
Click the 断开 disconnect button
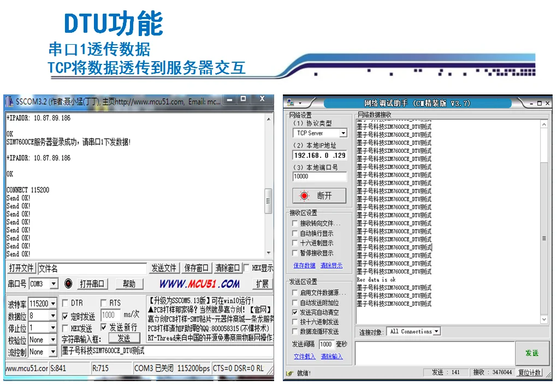tap(319, 195)
